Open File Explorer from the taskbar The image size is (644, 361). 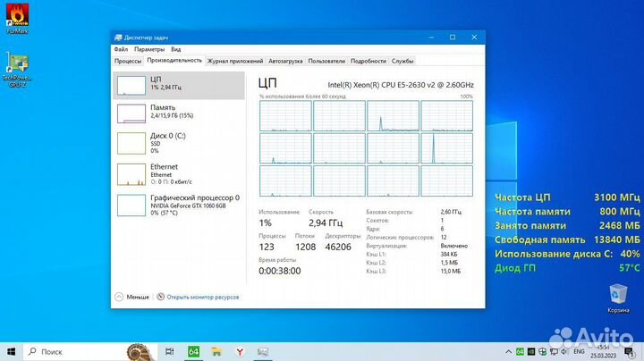click(216, 351)
